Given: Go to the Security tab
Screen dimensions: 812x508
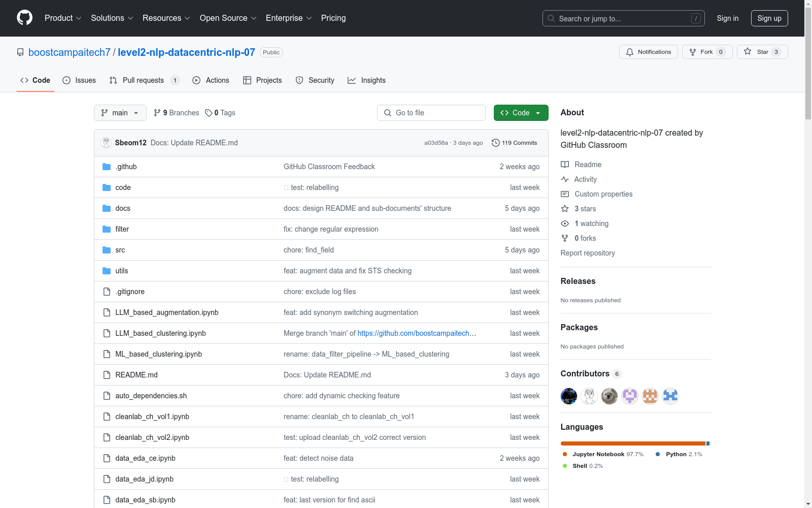Looking at the screenshot, I should coord(315,80).
